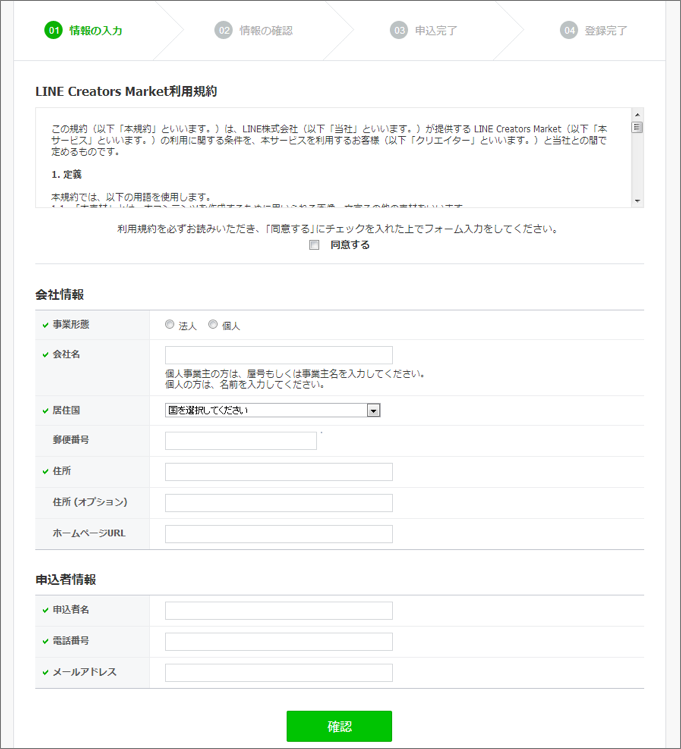Select the 法人 radio button
681x749 pixels.
[169, 325]
